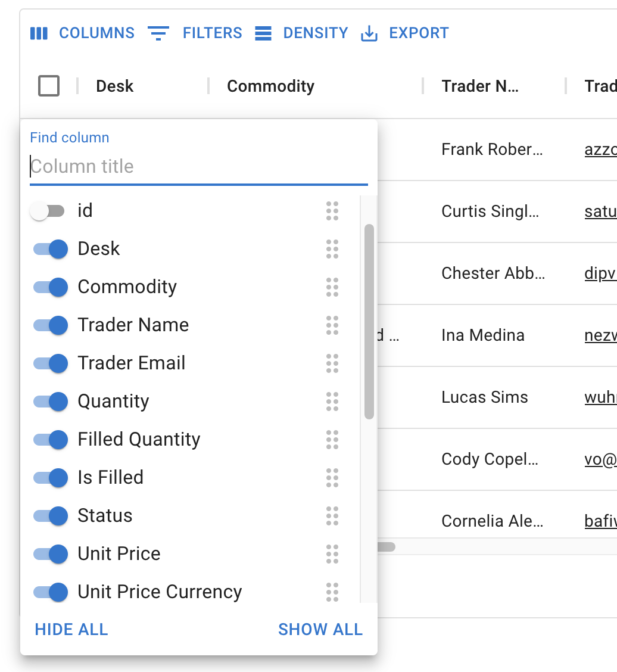This screenshot has width=617, height=672.
Task: Sort by the Commodity column header
Action: click(x=270, y=86)
